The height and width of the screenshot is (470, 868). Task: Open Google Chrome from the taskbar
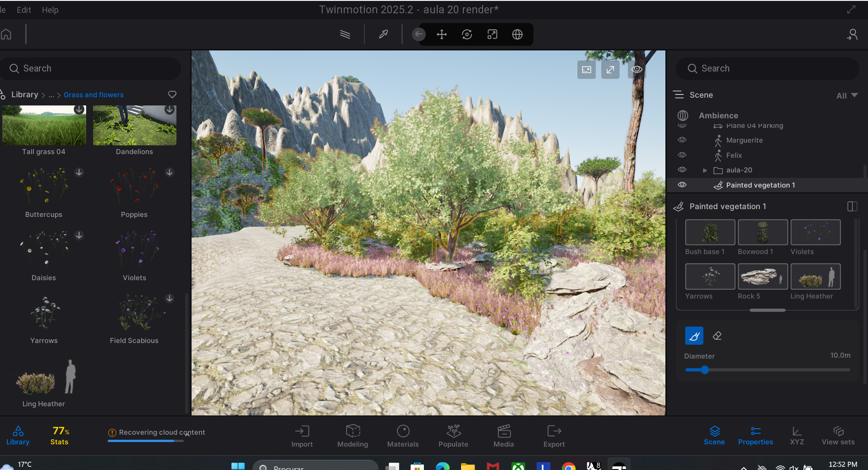click(568, 466)
